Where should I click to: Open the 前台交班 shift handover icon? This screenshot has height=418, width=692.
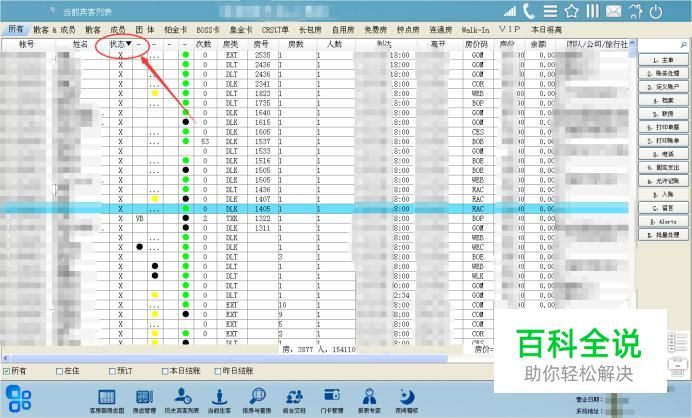click(x=294, y=401)
